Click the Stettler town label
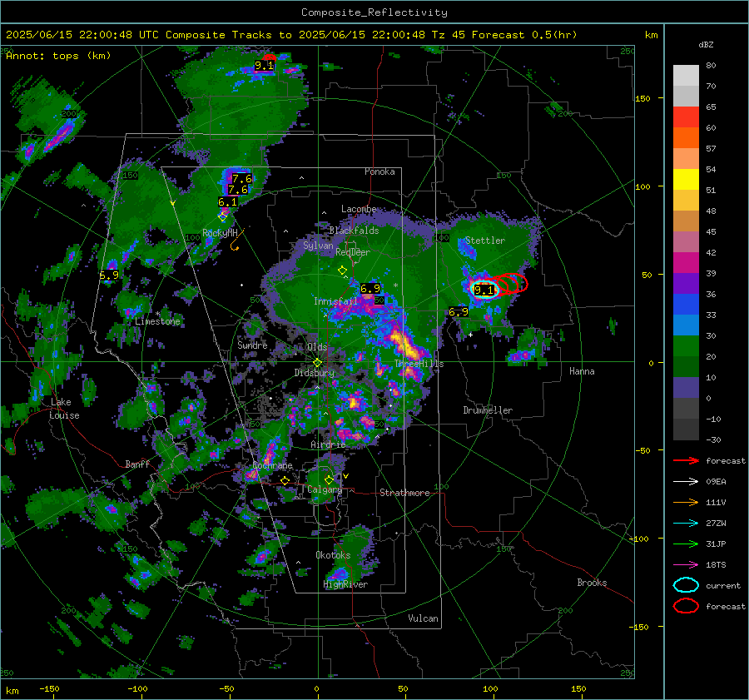 pyautogui.click(x=485, y=241)
